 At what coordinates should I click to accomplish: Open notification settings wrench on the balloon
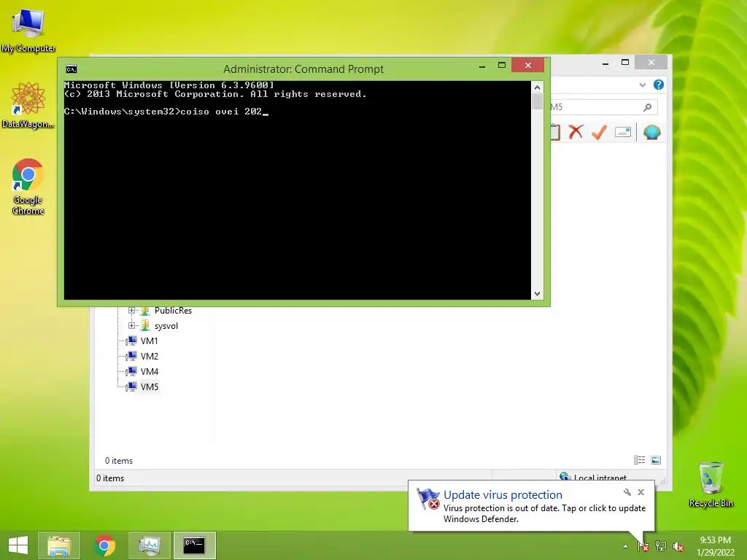(627, 492)
